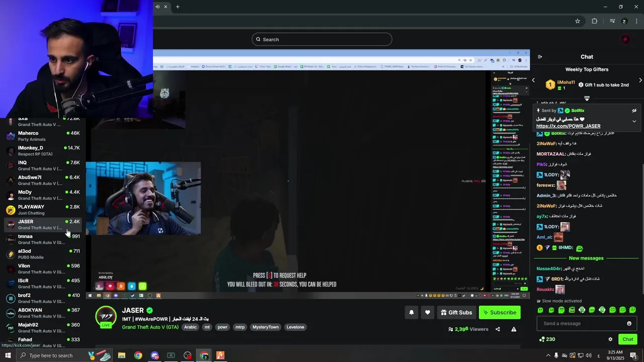Show hidden system tray icons
644x362 pixels.
point(548,355)
